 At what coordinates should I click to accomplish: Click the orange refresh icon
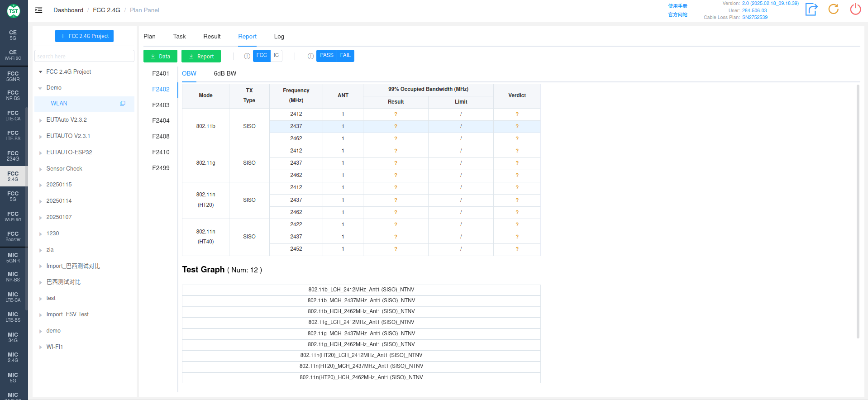tap(834, 9)
